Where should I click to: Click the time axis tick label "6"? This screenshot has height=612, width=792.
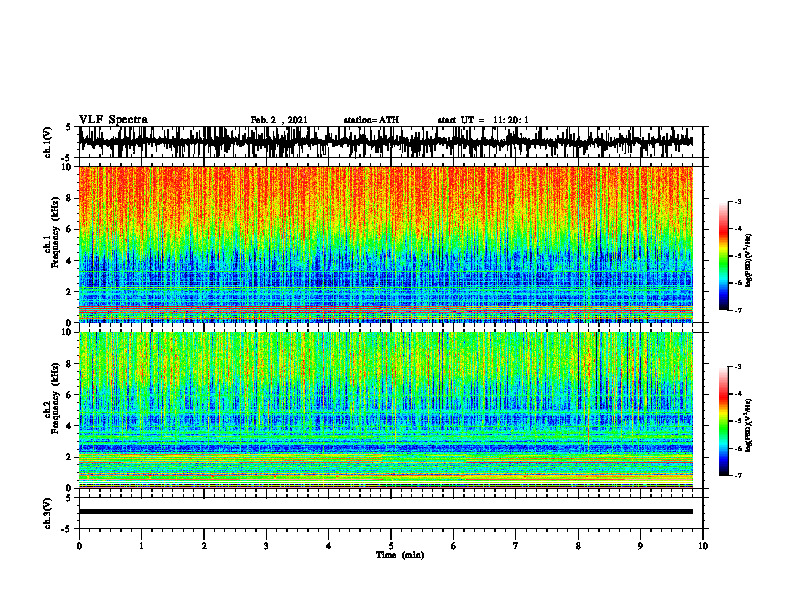(454, 546)
